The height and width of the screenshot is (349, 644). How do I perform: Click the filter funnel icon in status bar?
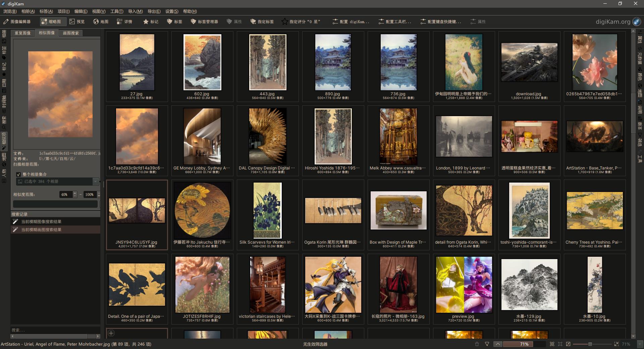pyautogui.click(x=487, y=344)
